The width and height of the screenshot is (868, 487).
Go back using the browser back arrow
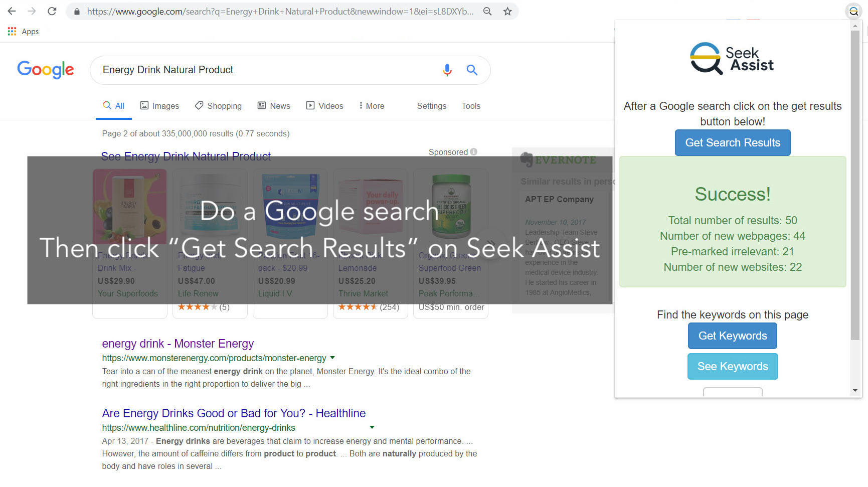point(12,11)
